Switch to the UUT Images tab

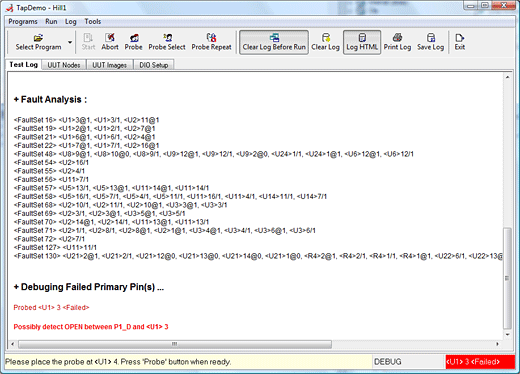pyautogui.click(x=109, y=65)
